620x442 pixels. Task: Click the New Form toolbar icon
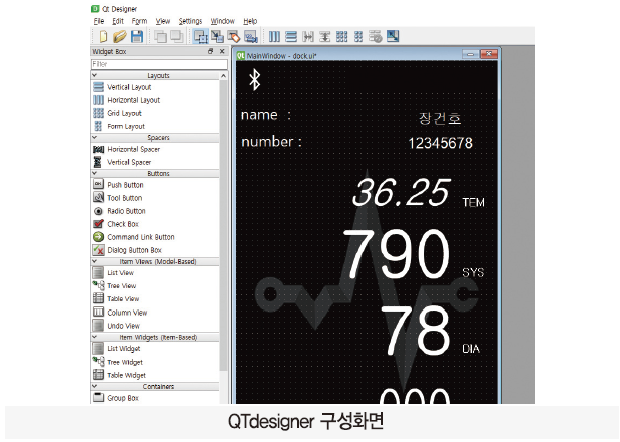pyautogui.click(x=103, y=36)
